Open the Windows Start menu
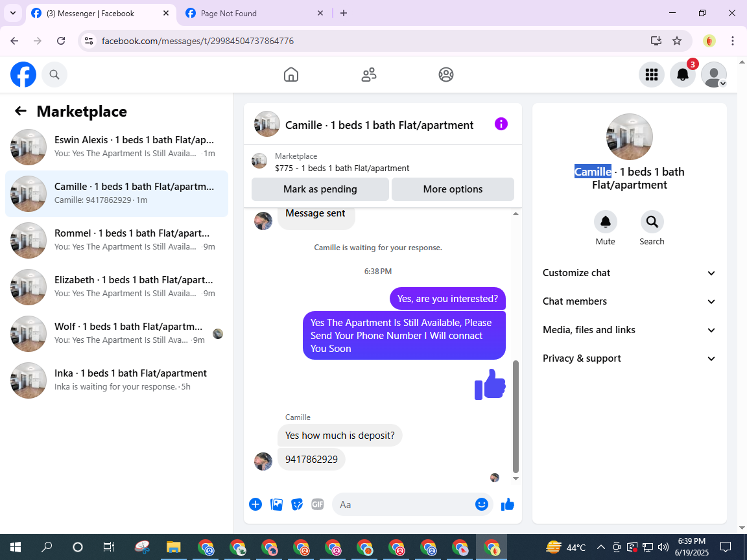The image size is (747, 560). [16, 547]
